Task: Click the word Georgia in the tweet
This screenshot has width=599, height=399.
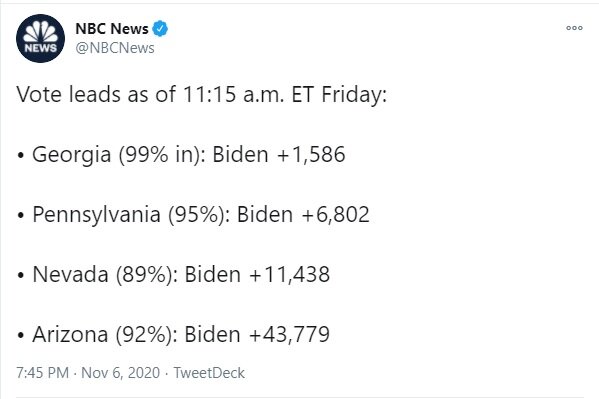Action: tap(71, 155)
